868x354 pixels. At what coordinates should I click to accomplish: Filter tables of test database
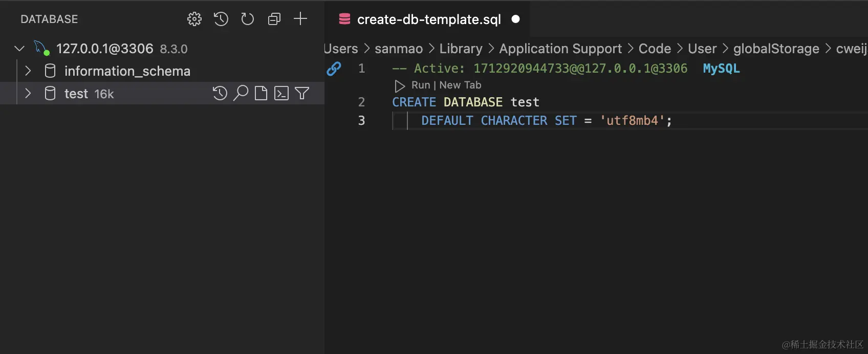[302, 93]
